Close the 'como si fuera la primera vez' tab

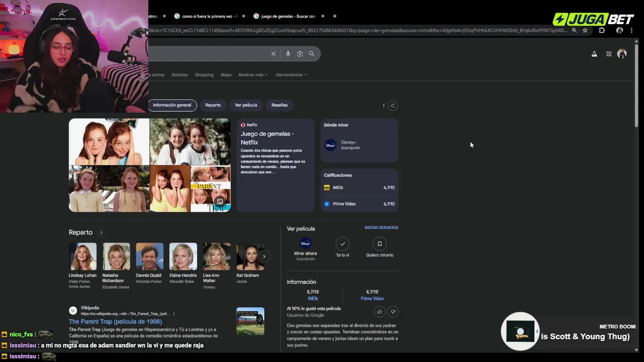tap(244, 16)
